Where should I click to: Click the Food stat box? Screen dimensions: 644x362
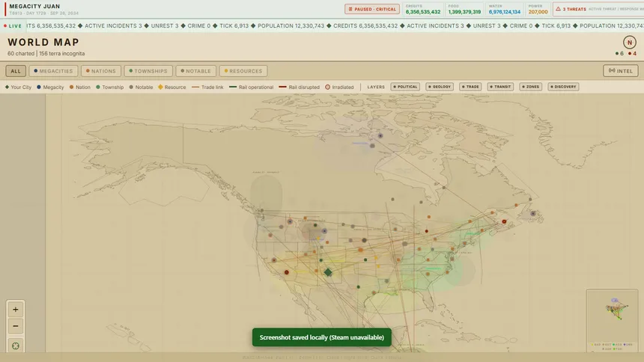coord(464,9)
